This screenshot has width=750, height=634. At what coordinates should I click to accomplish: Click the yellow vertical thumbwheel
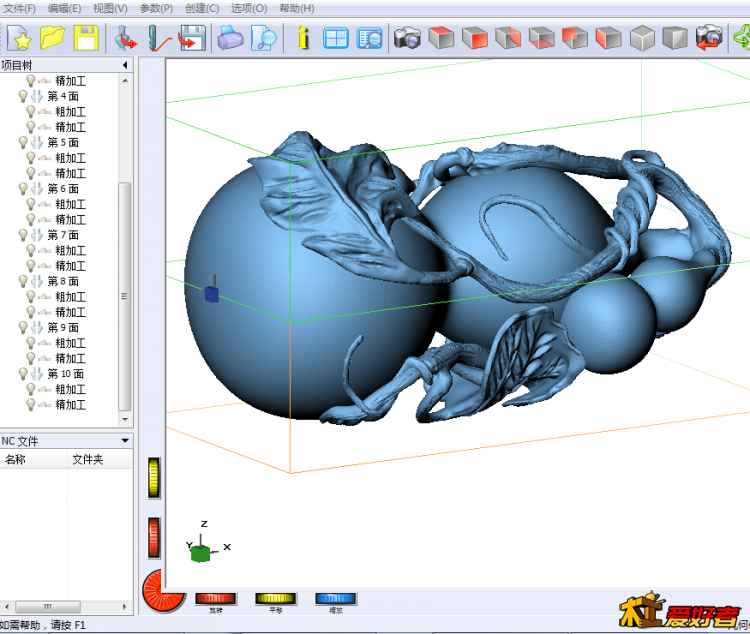tap(154, 478)
